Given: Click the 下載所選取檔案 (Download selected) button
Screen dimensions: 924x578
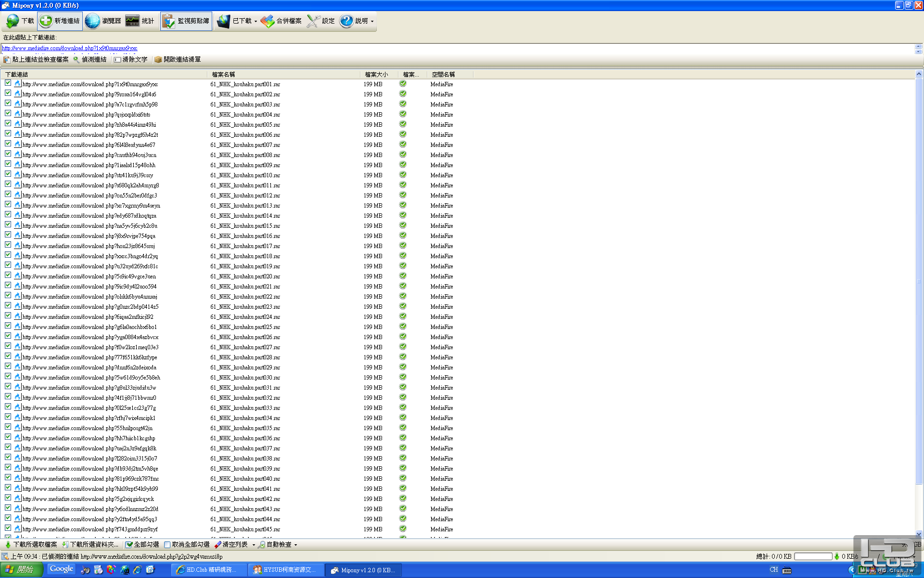Looking at the screenshot, I should pos(31,545).
